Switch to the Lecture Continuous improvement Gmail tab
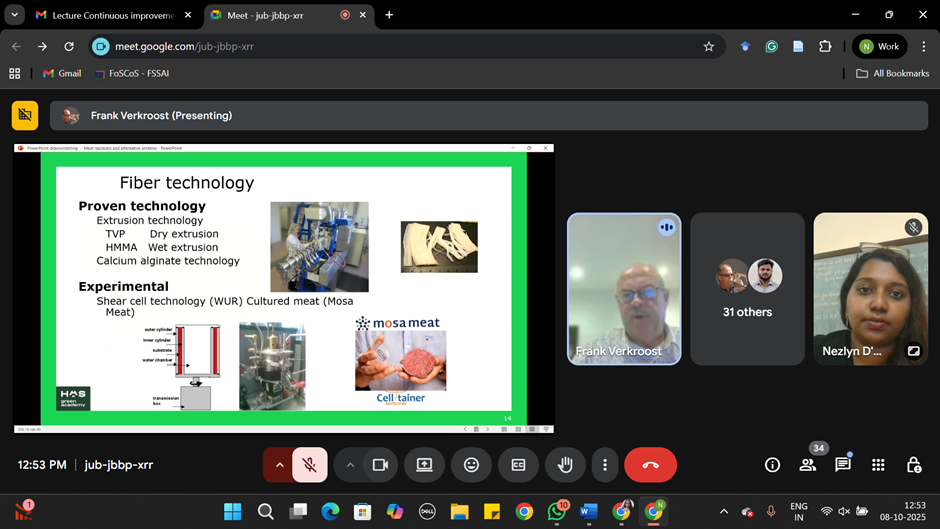 [x=105, y=15]
